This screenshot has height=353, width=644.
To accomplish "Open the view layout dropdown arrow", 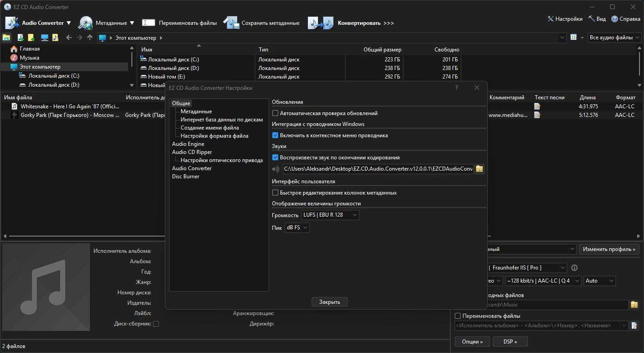I will pos(582,37).
